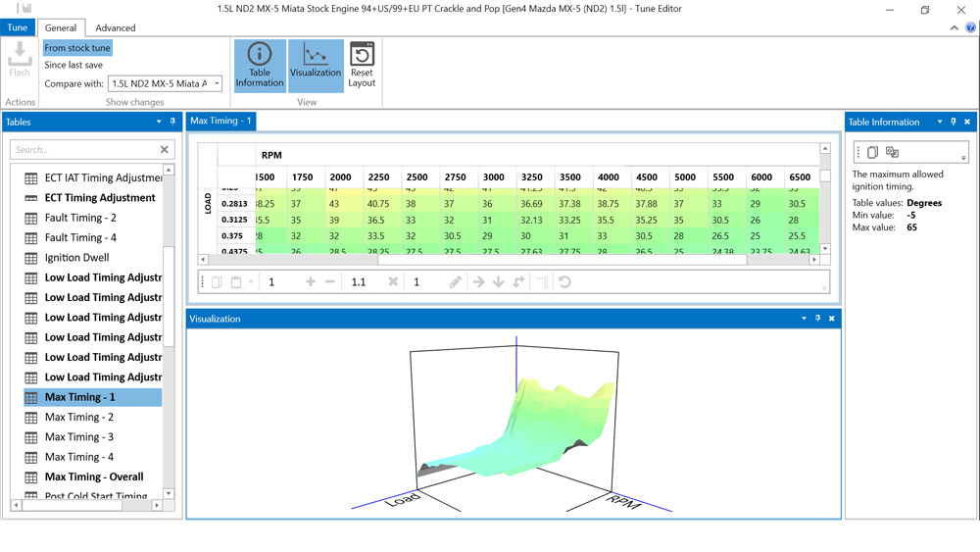
Task: Click the undo icon in table toolbar
Action: [564, 282]
